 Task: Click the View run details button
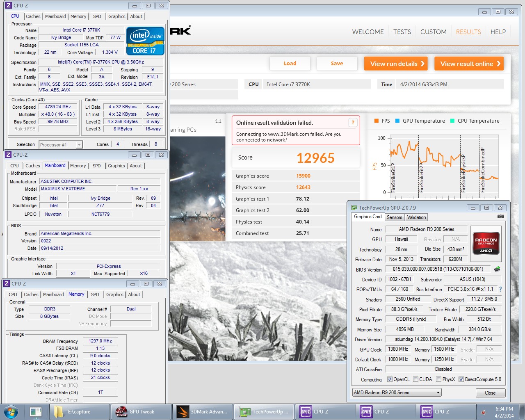pos(396,64)
